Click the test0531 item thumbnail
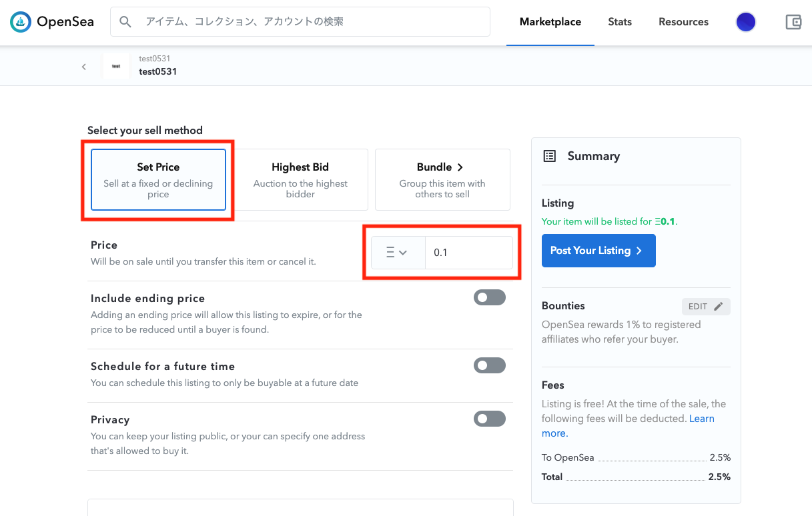This screenshot has height=516, width=812. pos(116,66)
